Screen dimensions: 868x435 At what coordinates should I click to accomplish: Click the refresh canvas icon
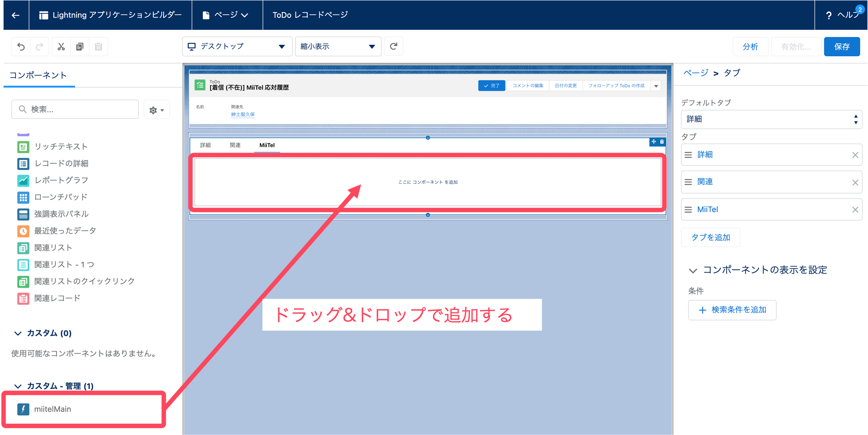[394, 46]
